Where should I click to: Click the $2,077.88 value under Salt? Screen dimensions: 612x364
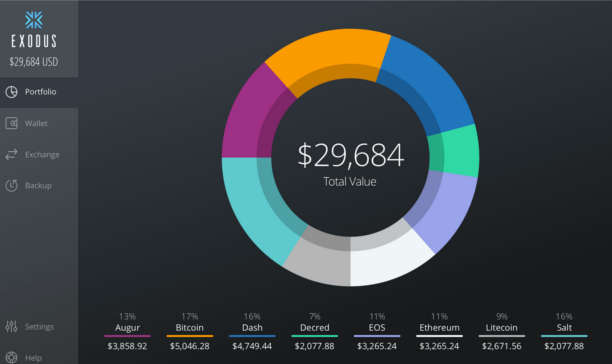564,346
